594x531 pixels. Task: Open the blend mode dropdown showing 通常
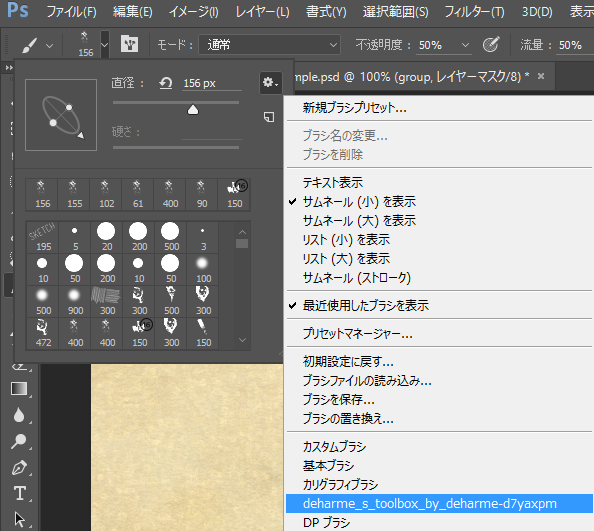[x=269, y=45]
